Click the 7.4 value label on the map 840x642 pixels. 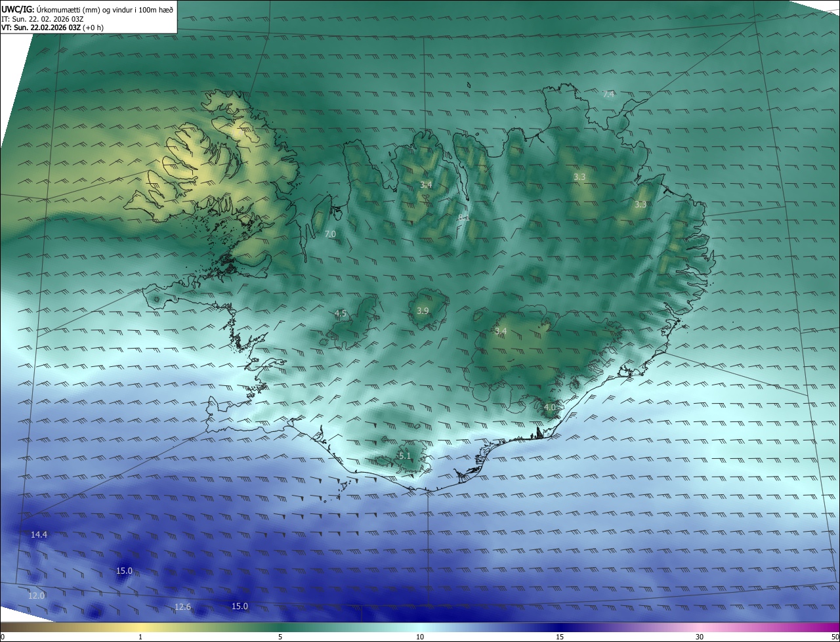[x=608, y=95]
